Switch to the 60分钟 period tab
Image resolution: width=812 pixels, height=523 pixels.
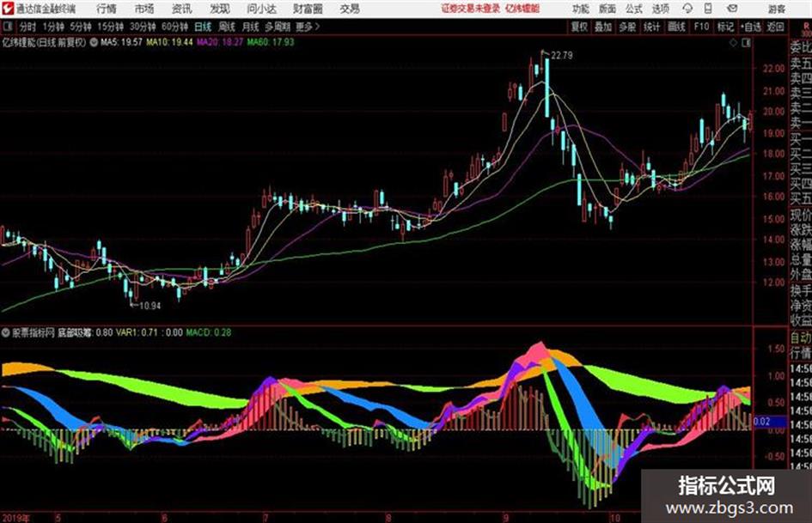pos(174,27)
